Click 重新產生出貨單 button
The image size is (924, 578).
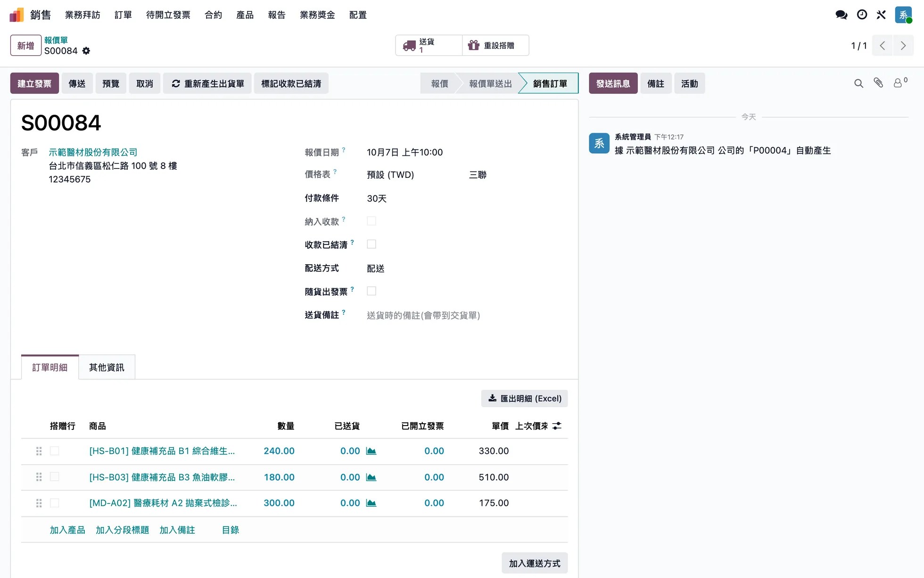pos(207,84)
